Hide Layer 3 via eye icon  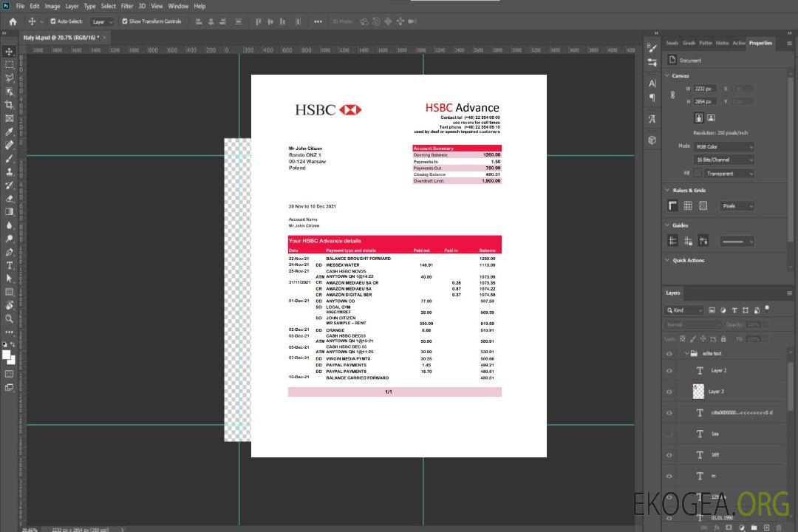pyautogui.click(x=669, y=392)
